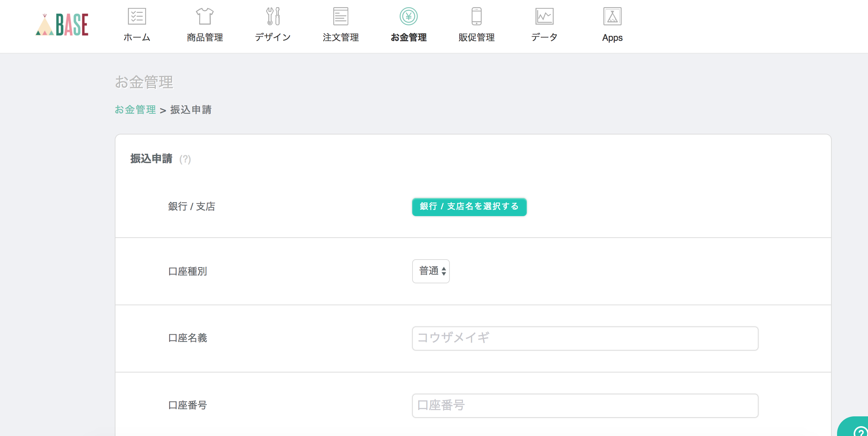Click the 口座番号 label
The height and width of the screenshot is (436, 868).
[188, 405]
